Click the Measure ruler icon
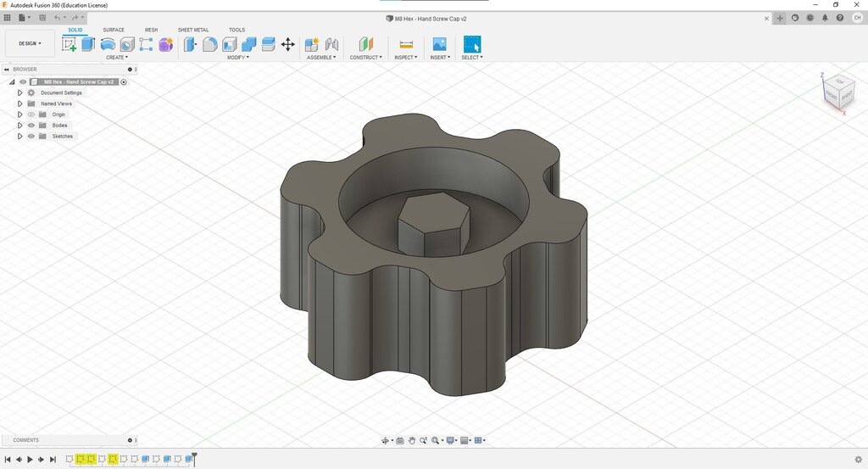The height and width of the screenshot is (469, 868). [x=406, y=44]
